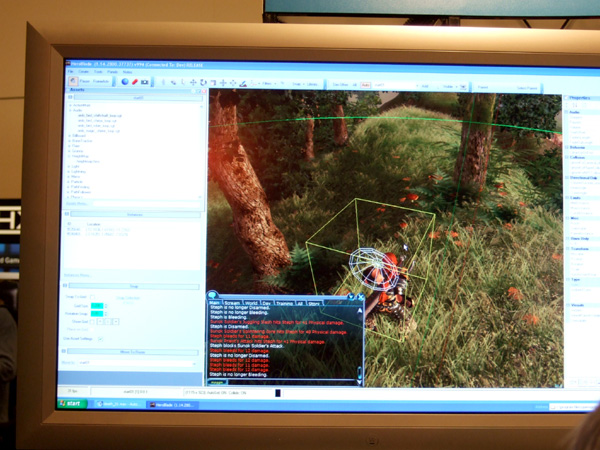Click the Windows Start button
This screenshot has height=450, width=600.
point(73,404)
